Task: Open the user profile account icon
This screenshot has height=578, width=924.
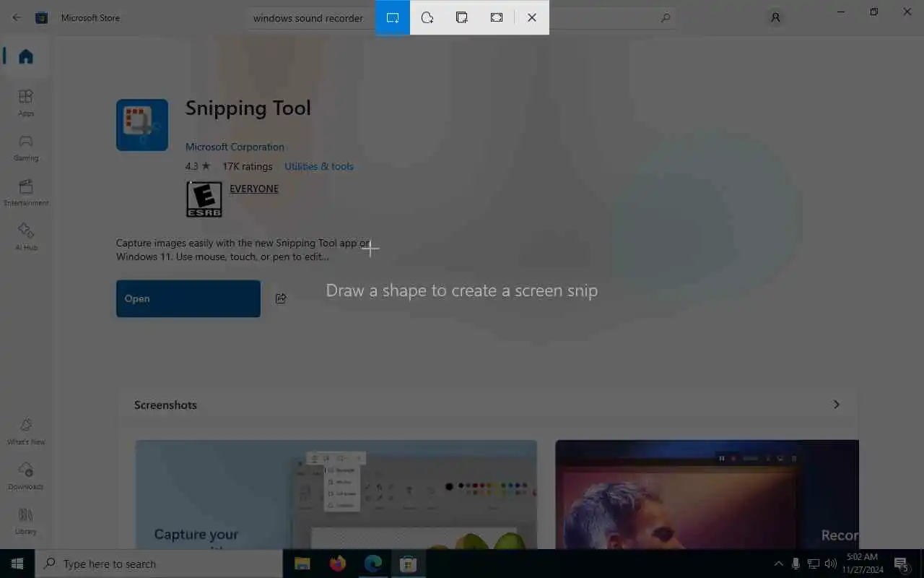Action: click(x=775, y=17)
